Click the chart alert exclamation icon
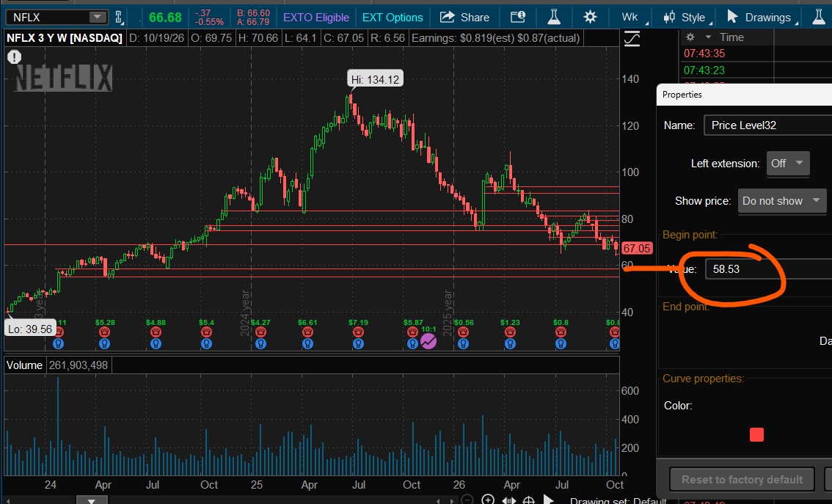This screenshot has width=832, height=504. [x=15, y=56]
